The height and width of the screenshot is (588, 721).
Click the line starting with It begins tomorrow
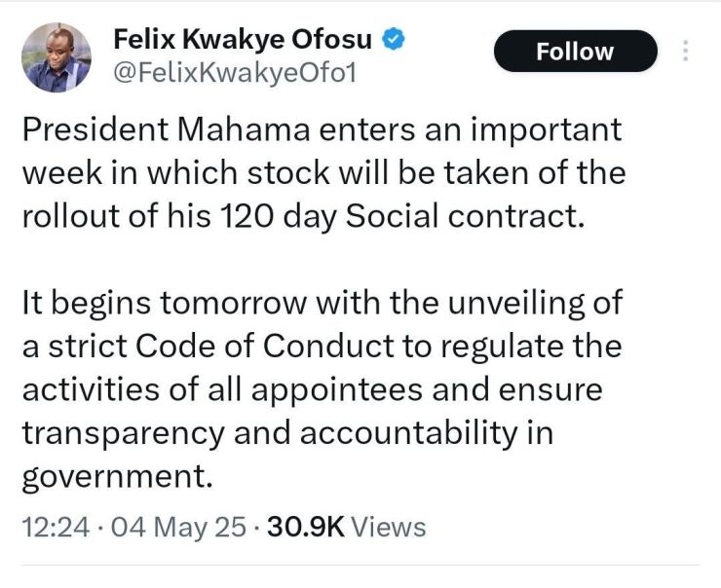323,303
